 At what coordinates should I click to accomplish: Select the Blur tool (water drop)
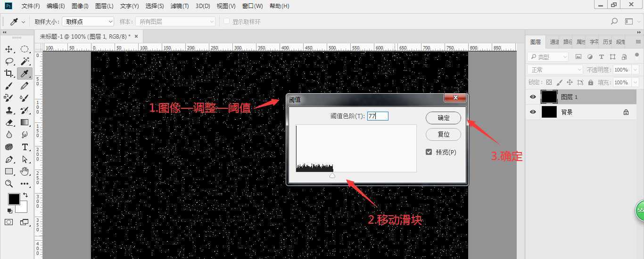coord(9,135)
